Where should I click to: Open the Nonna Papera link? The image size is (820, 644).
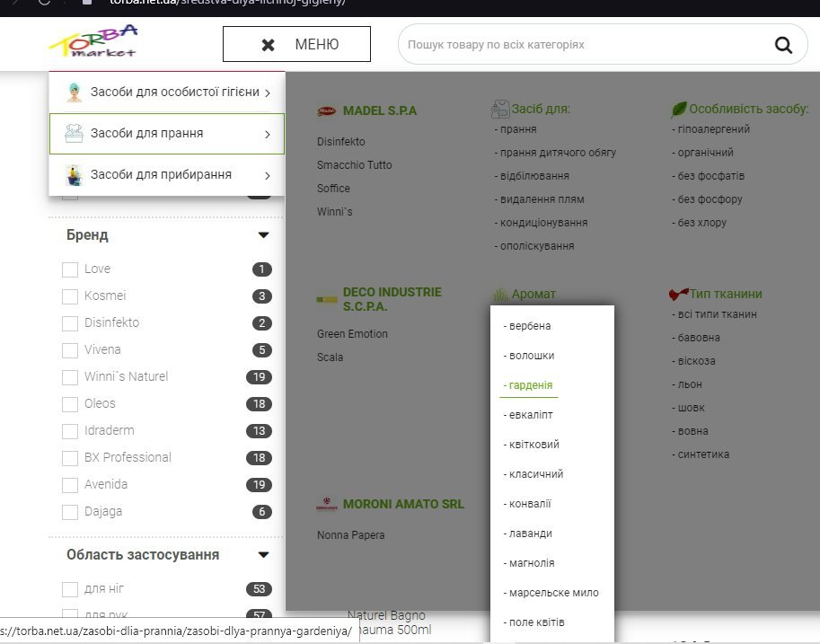(x=350, y=535)
